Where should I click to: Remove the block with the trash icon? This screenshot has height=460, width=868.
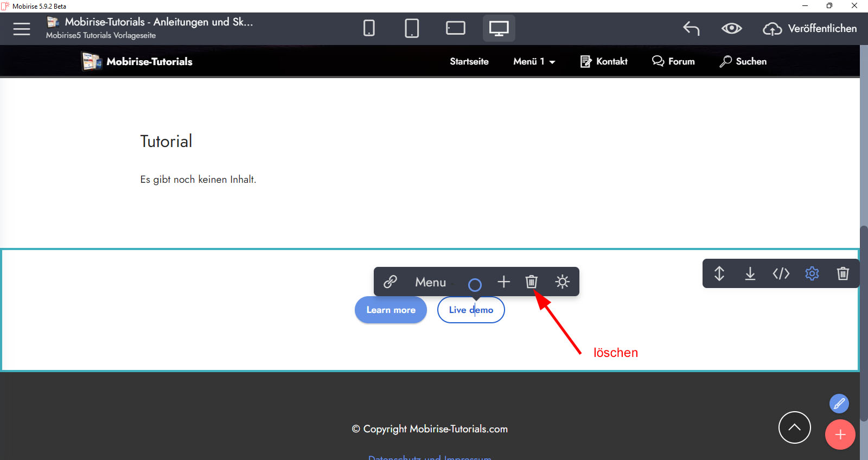[x=843, y=273]
